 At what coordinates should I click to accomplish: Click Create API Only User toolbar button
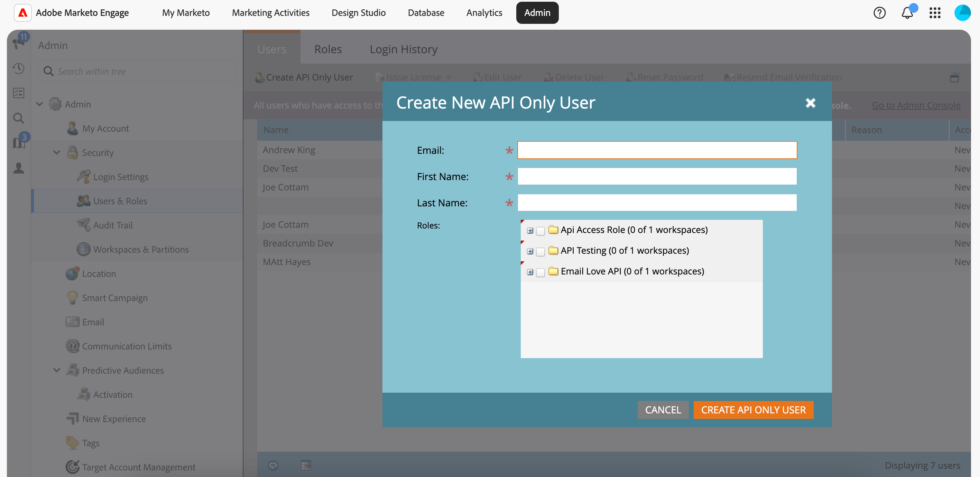tap(304, 77)
